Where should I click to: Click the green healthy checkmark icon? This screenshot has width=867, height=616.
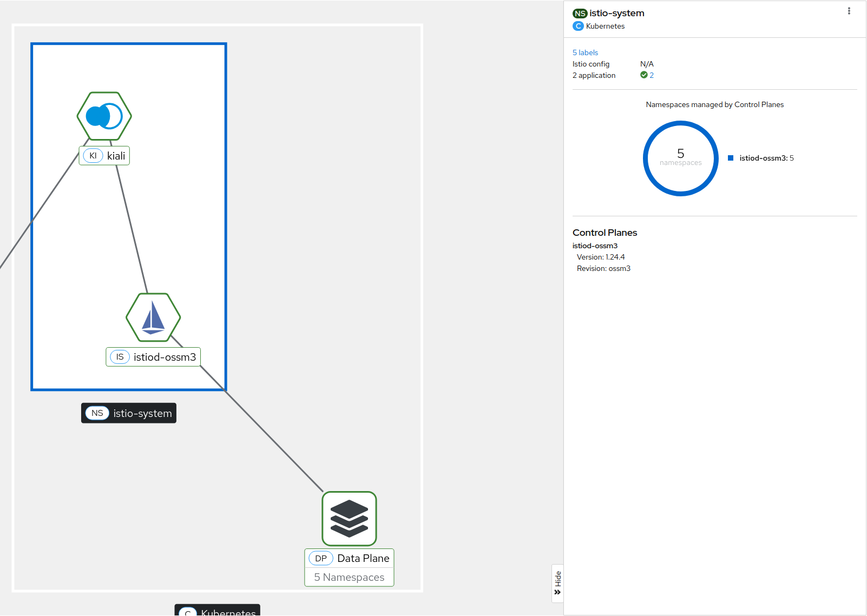point(644,75)
